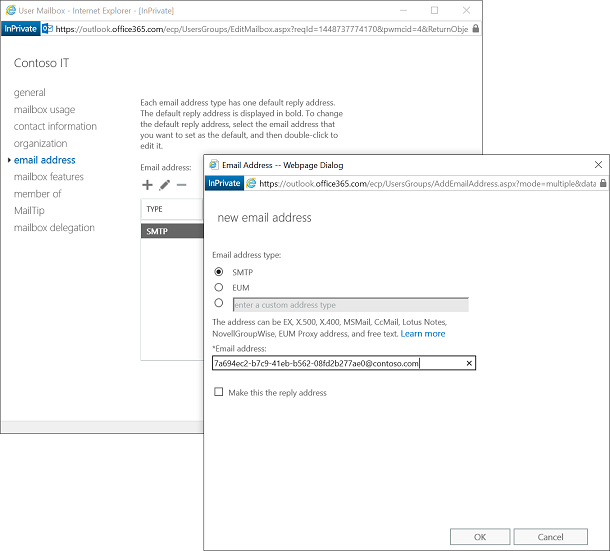Click the minus remove icon

181,185
